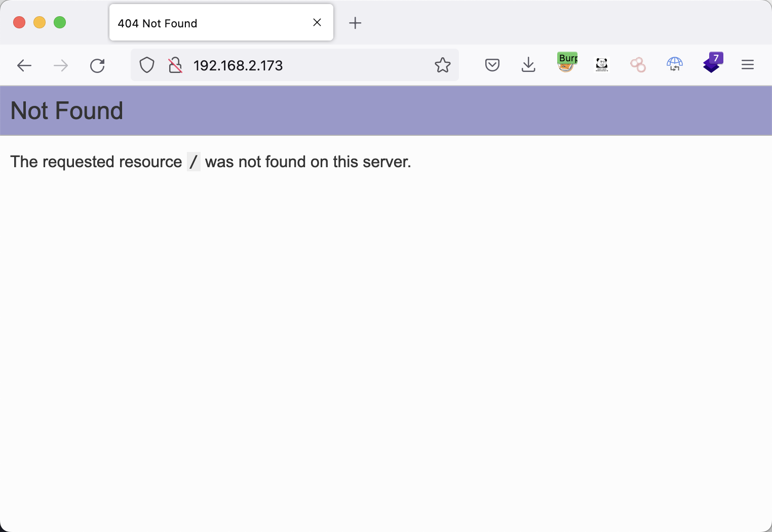Image resolution: width=772 pixels, height=532 pixels.
Task: Click the panda face extension icon
Action: click(602, 64)
